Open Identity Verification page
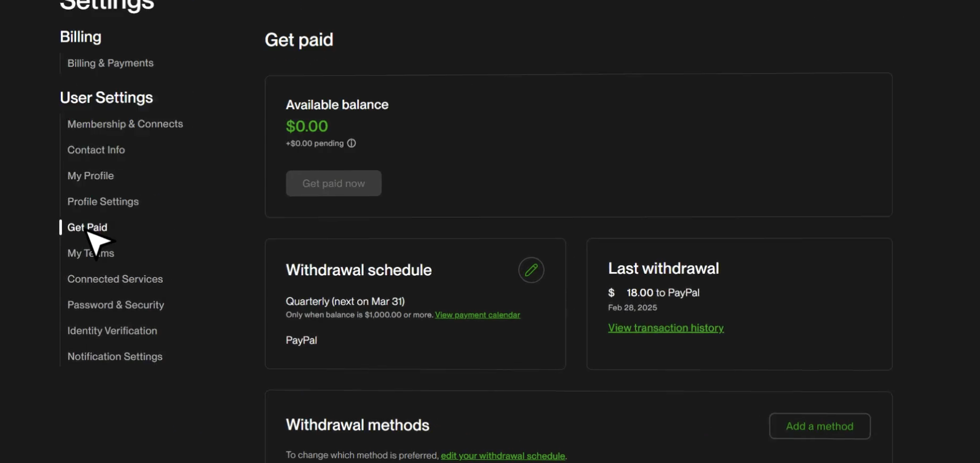The width and height of the screenshot is (980, 463). pos(112,331)
